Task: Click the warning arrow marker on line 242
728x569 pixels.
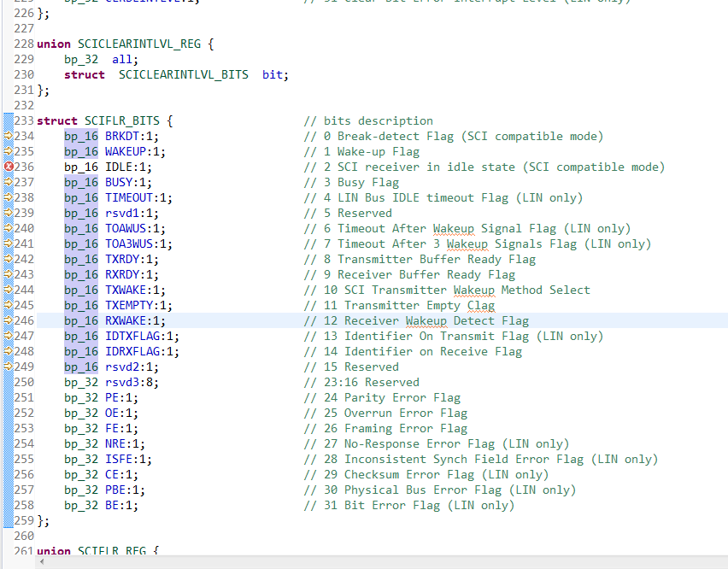Action: click(9, 259)
